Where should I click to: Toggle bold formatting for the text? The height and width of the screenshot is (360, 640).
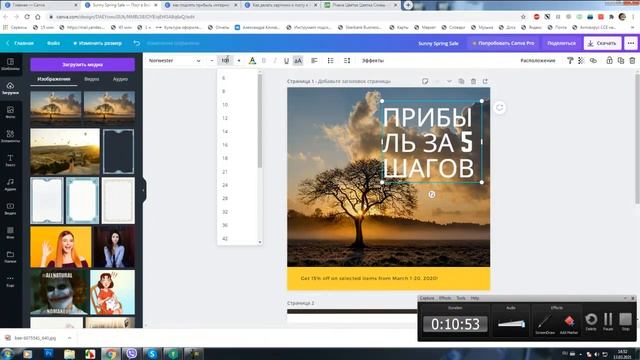264,60
